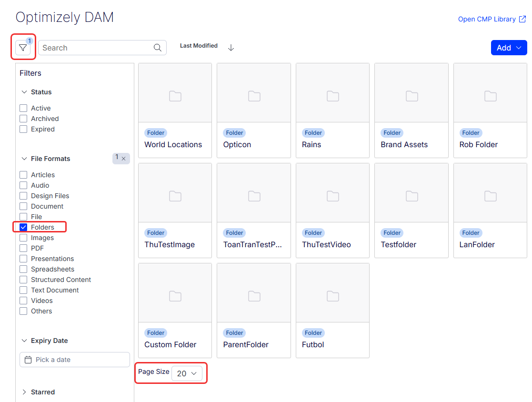Collapse the File Formats filter section
Screen dimensions: 532x402
coord(24,159)
